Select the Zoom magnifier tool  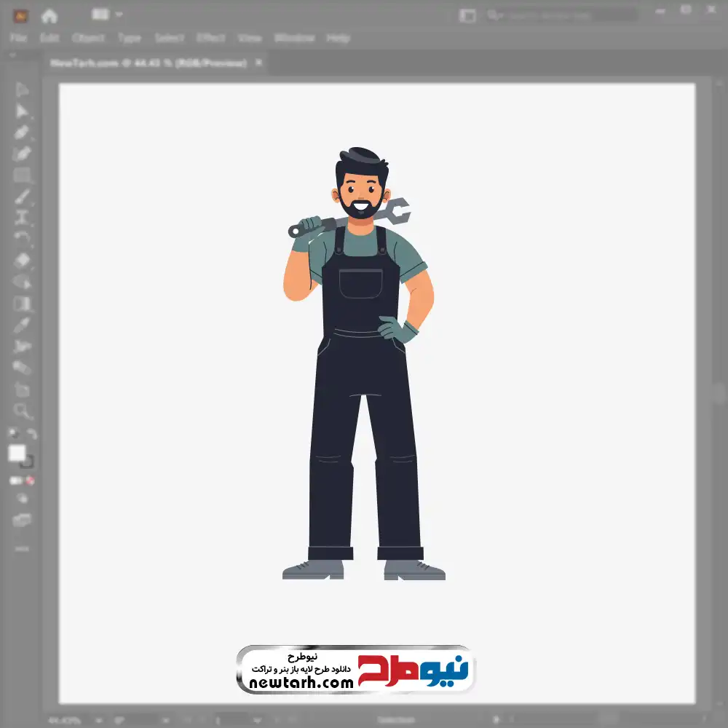(22, 411)
